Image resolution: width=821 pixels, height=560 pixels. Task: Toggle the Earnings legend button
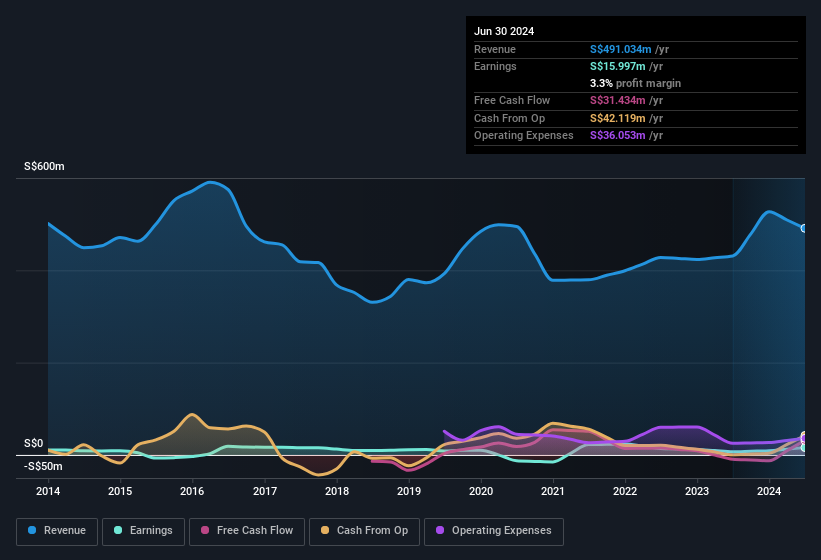143,531
